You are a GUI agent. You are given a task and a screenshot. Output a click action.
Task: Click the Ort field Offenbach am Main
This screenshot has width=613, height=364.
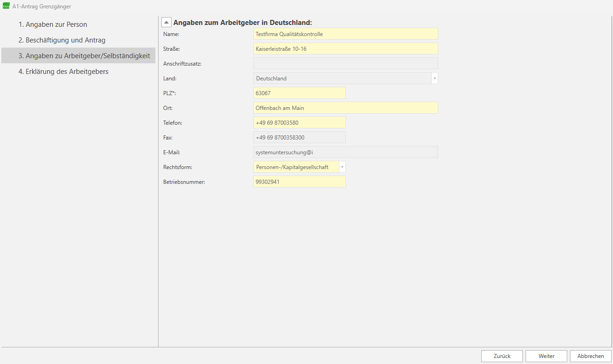coord(345,108)
